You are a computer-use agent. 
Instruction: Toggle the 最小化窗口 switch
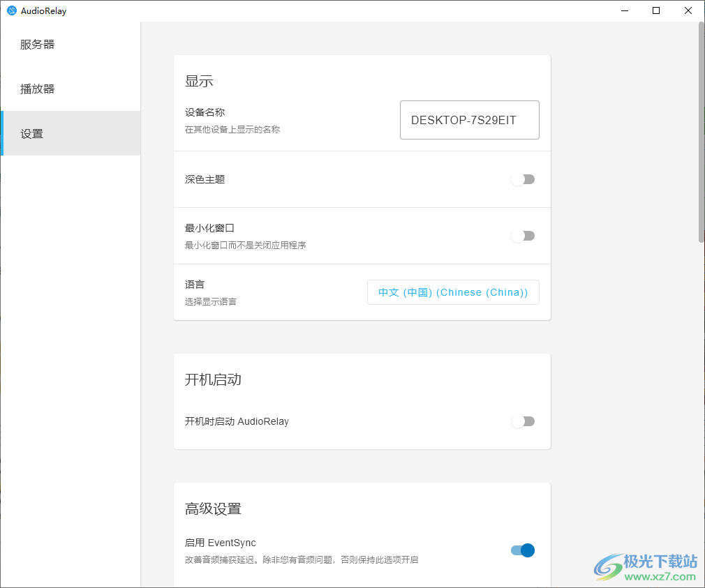pos(522,236)
